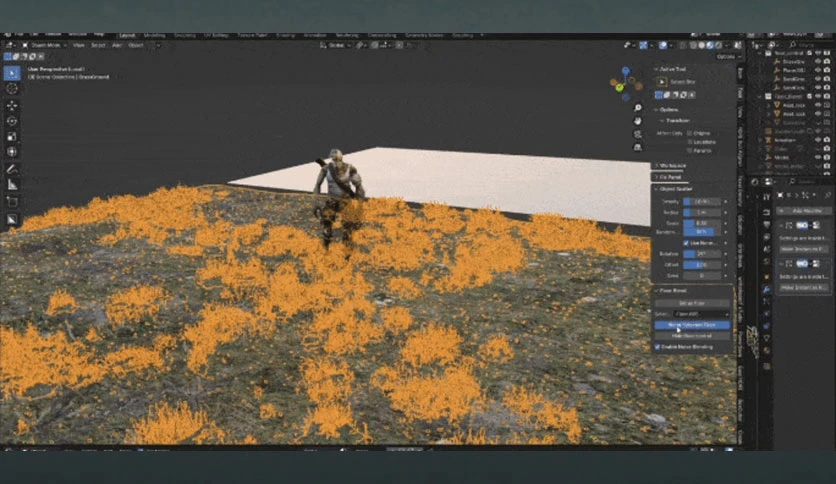This screenshot has height=484, width=836.
Task: Hide first collection via eye icon
Action: coord(818,53)
